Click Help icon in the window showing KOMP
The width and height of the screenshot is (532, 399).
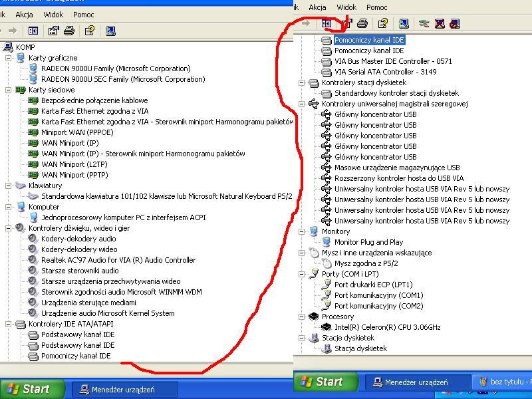90,31
